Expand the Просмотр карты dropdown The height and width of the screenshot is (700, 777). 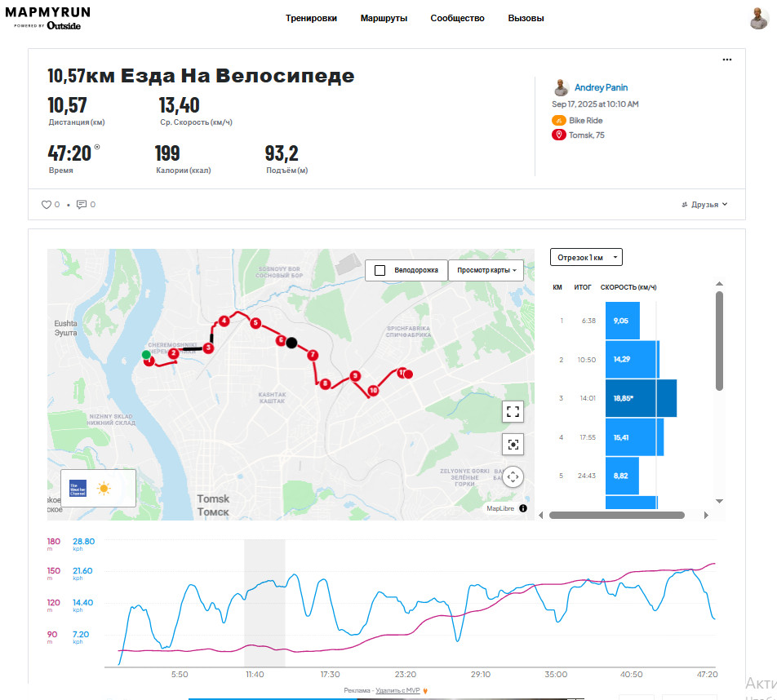pyautogui.click(x=486, y=271)
